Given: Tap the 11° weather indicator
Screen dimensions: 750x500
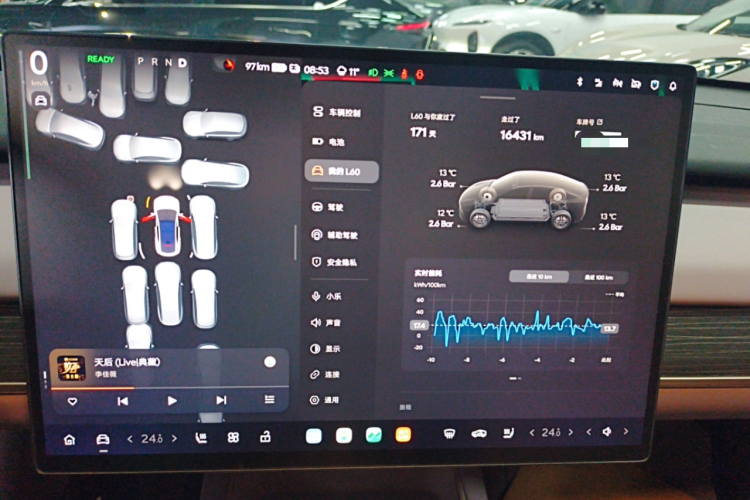Looking at the screenshot, I should tap(348, 72).
